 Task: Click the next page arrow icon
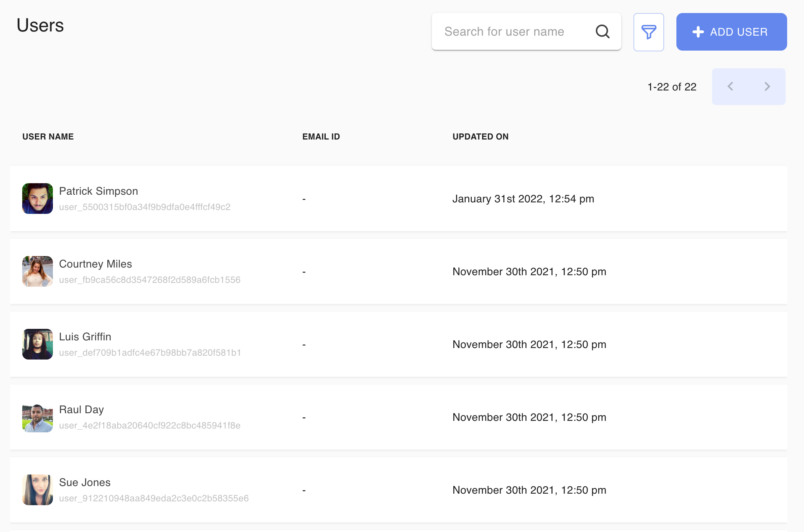768,87
